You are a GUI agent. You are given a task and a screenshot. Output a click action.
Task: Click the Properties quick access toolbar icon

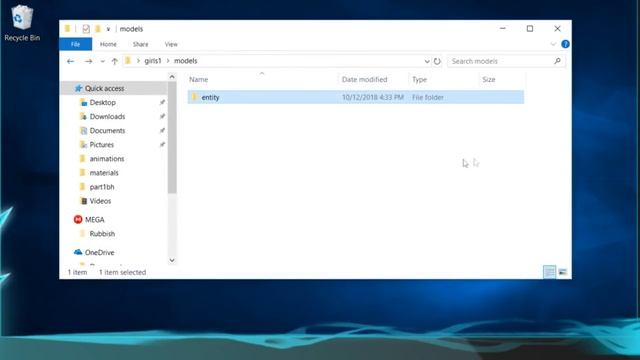(x=86, y=29)
